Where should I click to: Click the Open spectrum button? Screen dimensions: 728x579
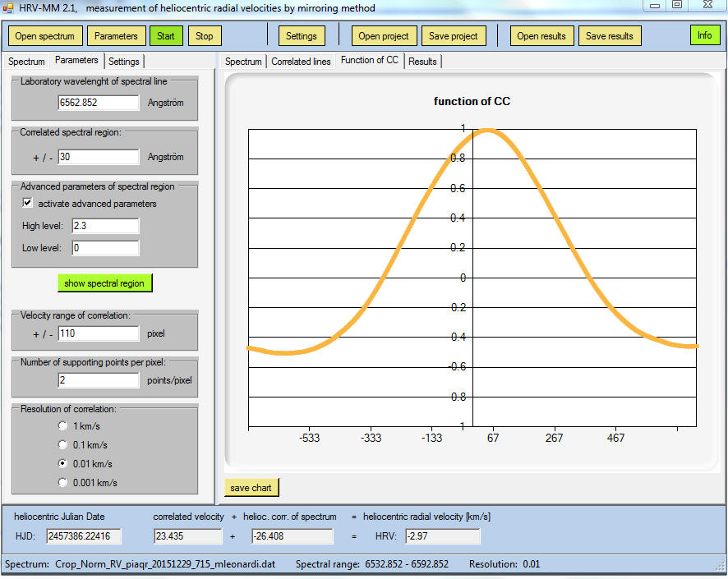(45, 36)
